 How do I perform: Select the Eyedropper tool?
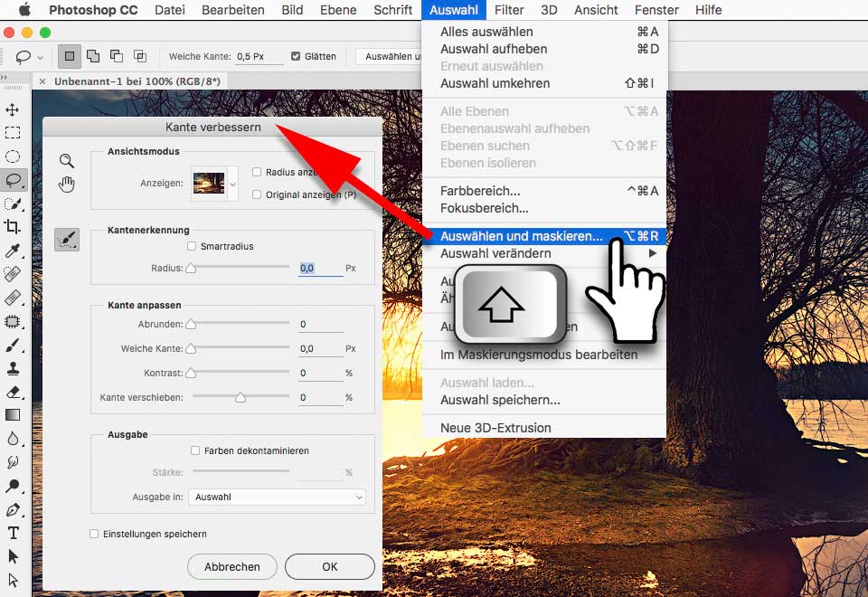tap(12, 251)
